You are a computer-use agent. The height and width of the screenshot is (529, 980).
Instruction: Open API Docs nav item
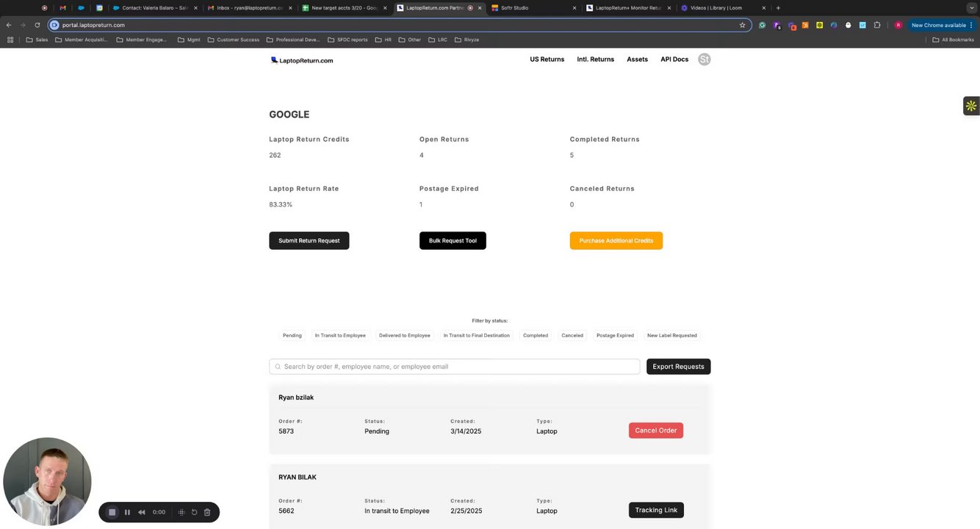tap(674, 60)
